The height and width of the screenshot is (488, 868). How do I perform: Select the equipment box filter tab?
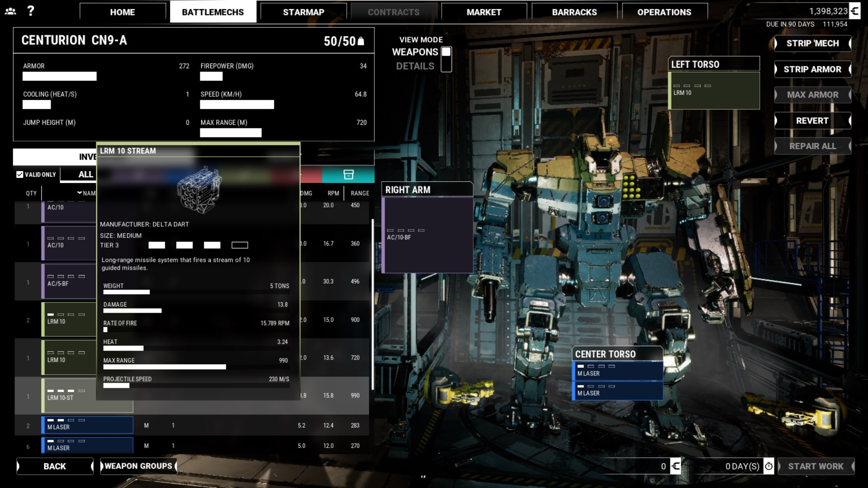click(348, 174)
